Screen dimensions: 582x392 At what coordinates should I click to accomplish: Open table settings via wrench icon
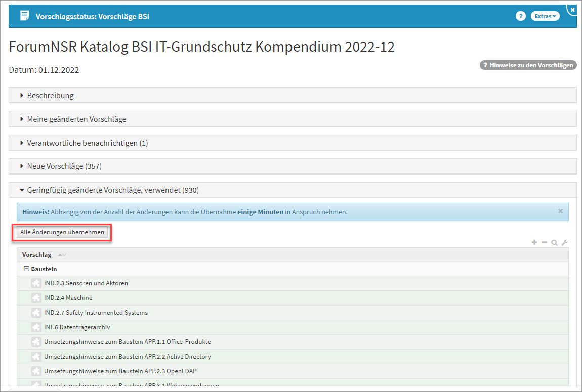564,243
